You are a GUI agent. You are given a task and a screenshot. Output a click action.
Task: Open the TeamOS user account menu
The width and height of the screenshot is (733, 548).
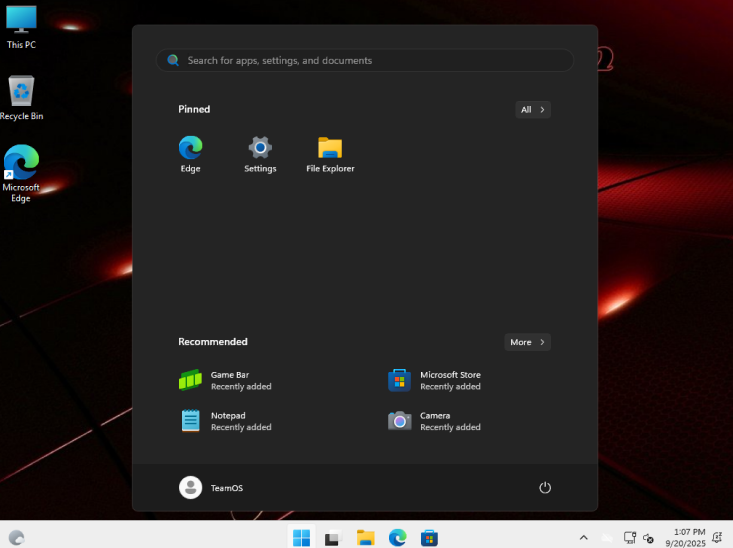point(211,488)
